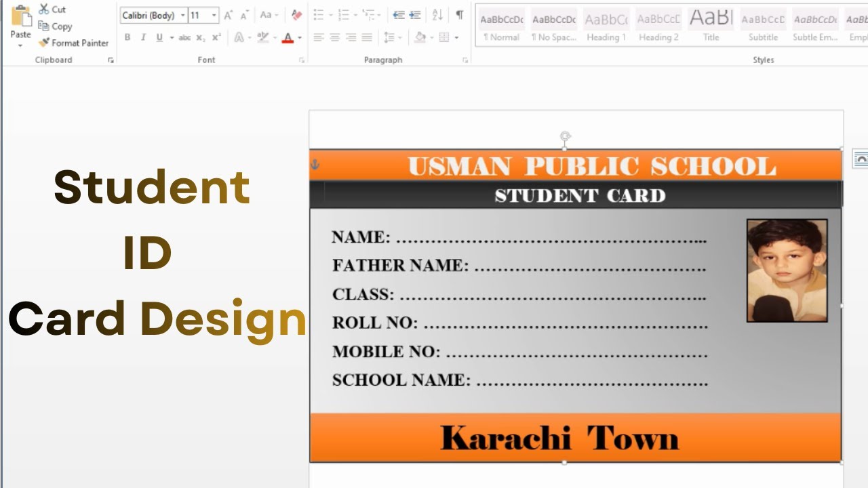Screen dimensions: 868x488
Task: Show or hide paragraph marks
Action: [460, 15]
